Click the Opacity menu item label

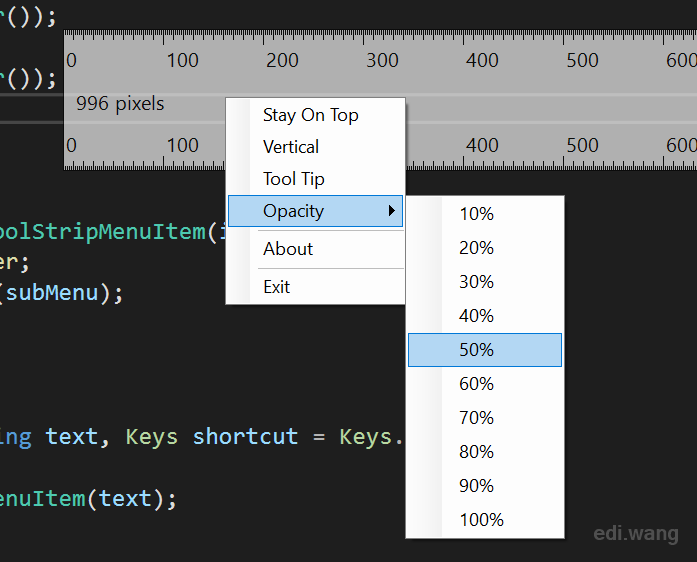293,211
